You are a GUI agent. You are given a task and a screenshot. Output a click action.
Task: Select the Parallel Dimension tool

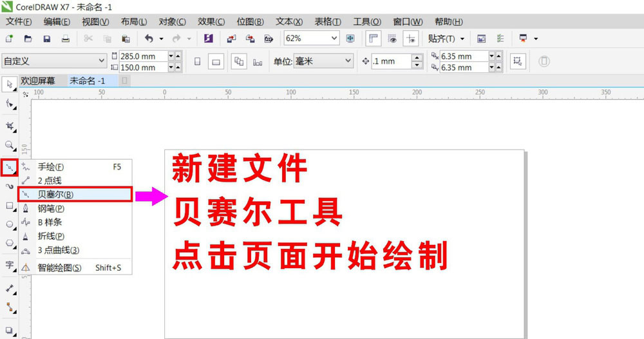(10, 289)
